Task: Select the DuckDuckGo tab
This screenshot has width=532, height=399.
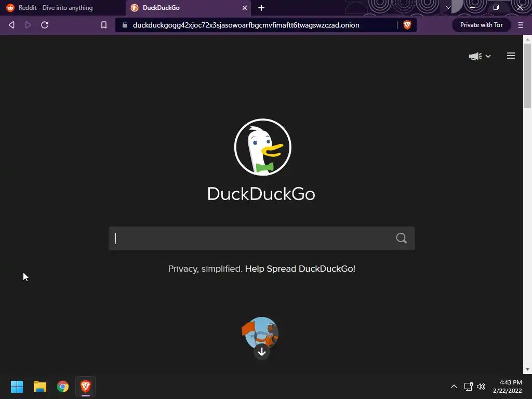Action: [x=188, y=8]
